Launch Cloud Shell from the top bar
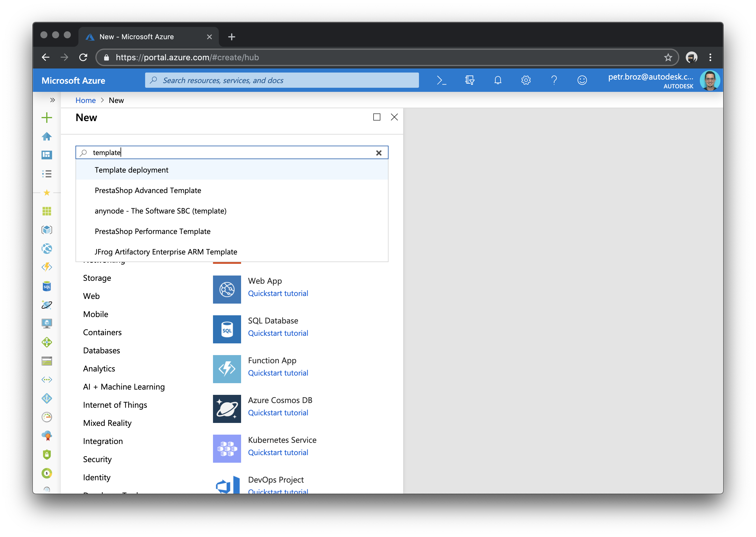Screen dimensions: 756x537 [441, 80]
